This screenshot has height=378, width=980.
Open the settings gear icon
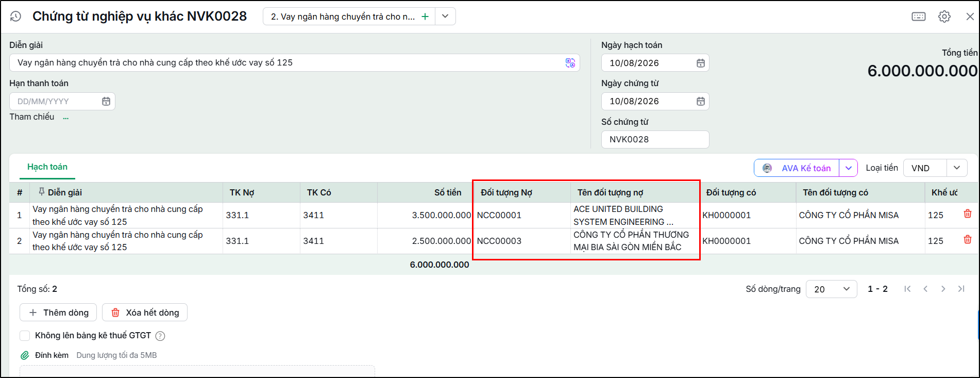click(944, 17)
